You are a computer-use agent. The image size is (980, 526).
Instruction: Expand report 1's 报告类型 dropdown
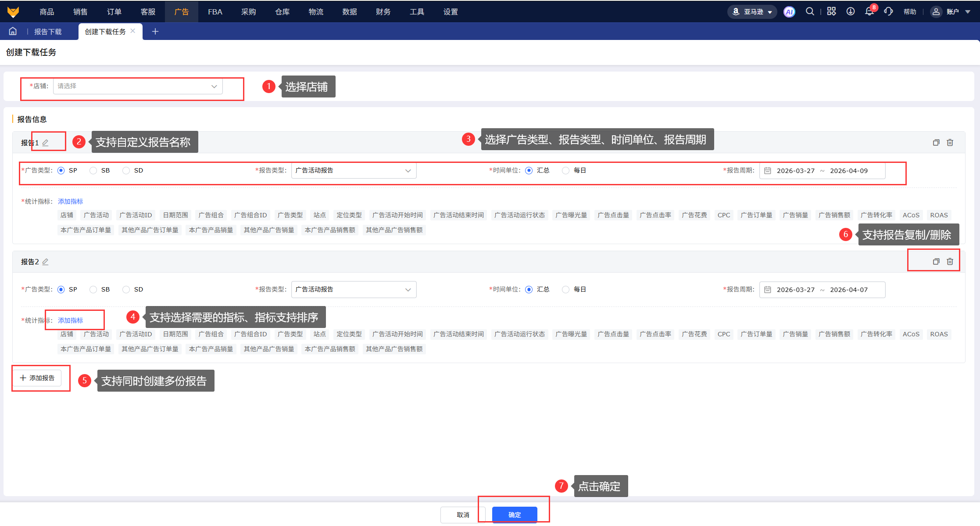pyautogui.click(x=354, y=170)
